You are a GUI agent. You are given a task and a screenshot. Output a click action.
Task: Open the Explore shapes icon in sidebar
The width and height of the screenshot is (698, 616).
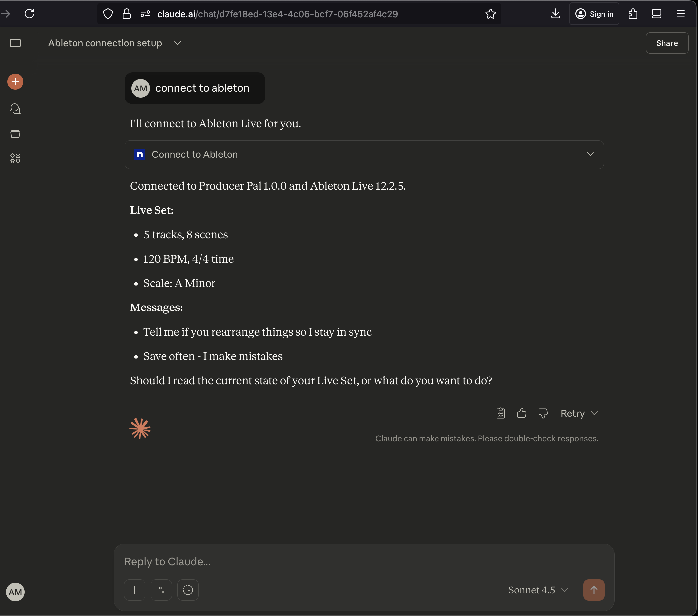[x=15, y=157]
